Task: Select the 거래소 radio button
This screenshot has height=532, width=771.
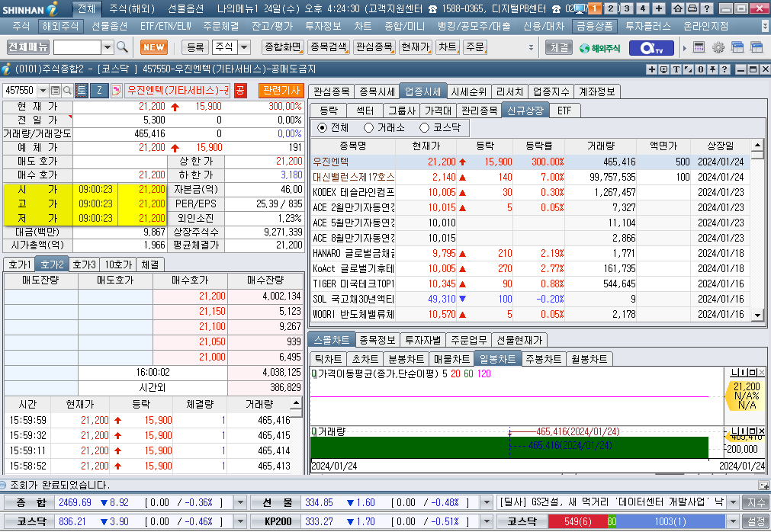Action: [x=368, y=128]
